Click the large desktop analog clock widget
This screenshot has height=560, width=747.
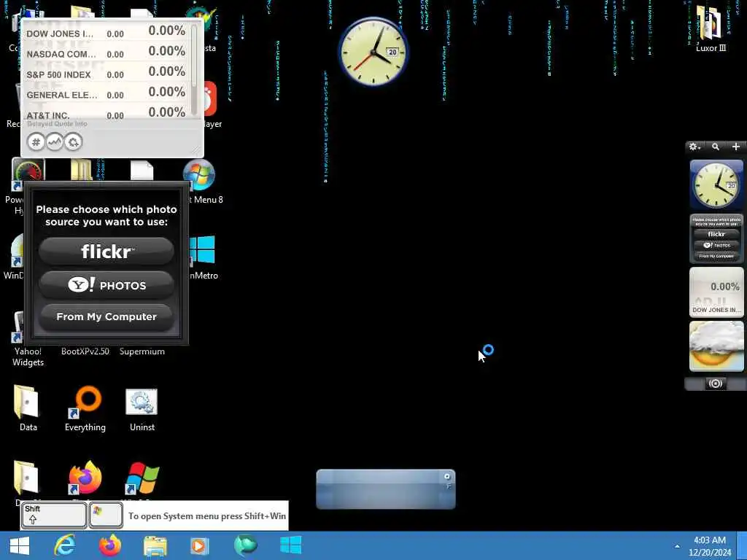tap(373, 52)
